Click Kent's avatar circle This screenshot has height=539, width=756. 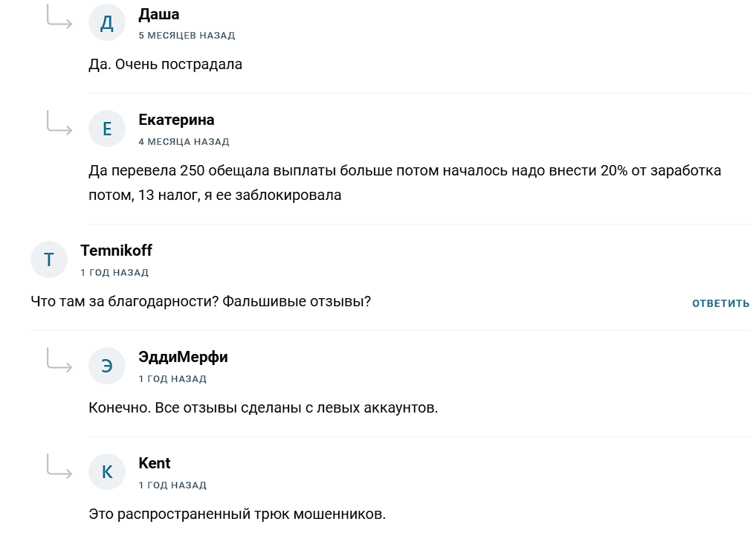click(x=107, y=472)
